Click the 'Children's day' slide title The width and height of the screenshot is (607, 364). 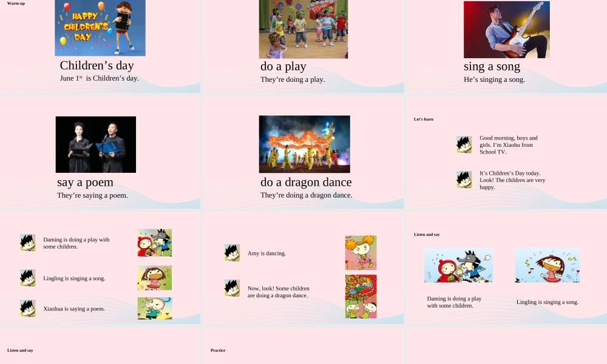(97, 66)
